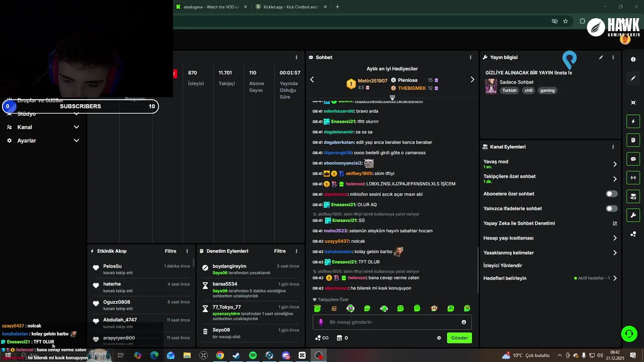This screenshot has width=644, height=362.
Task: Open Sohbet panel three-dot menu
Action: point(470,57)
